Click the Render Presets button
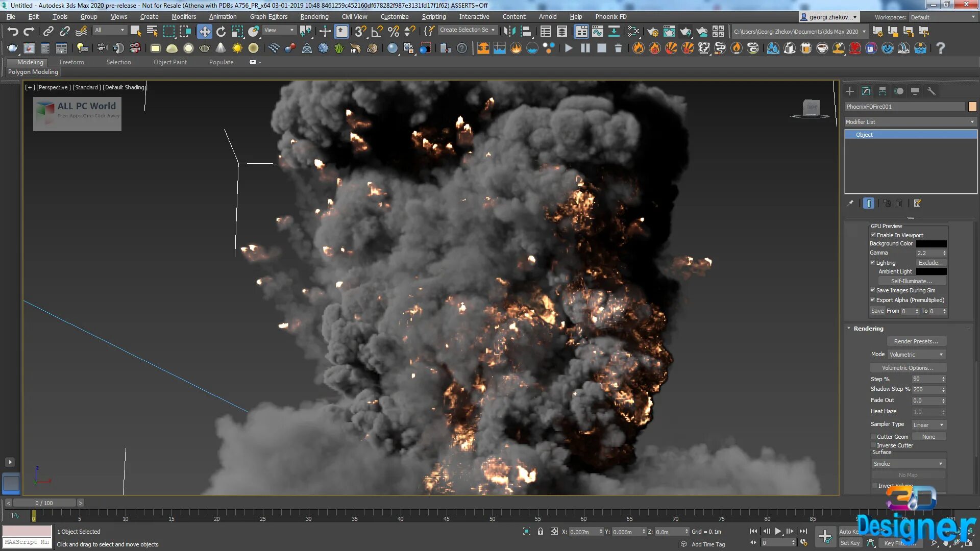Viewport: 980px width, 551px height. click(916, 341)
